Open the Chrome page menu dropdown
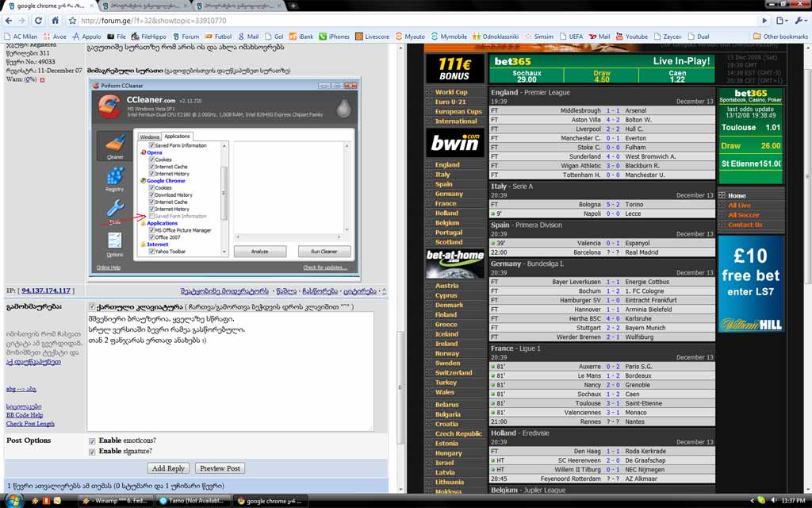This screenshot has height=508, width=812. tap(782, 21)
